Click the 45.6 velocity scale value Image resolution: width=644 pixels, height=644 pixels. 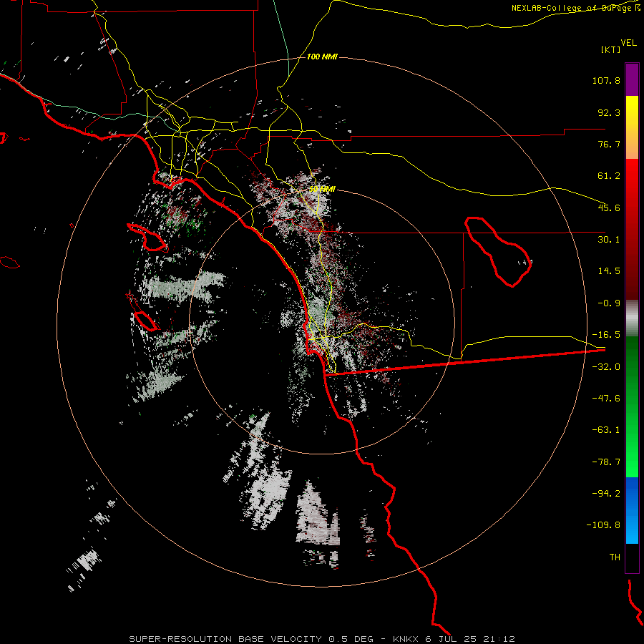(x=609, y=208)
